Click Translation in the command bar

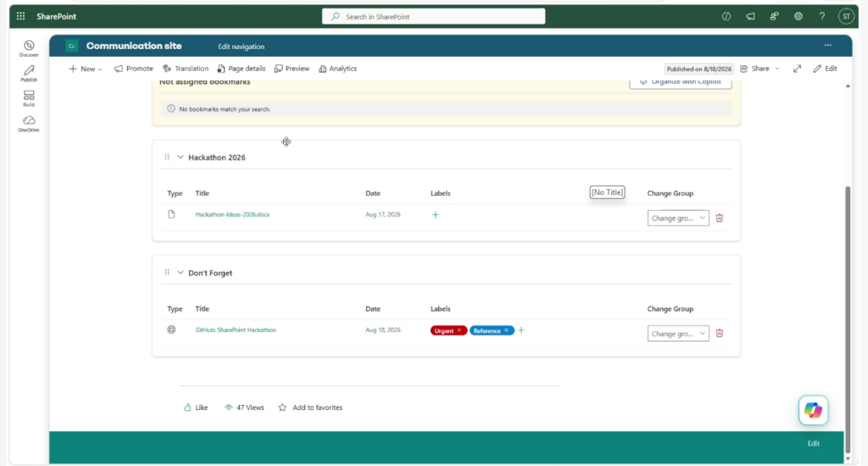tap(186, 69)
